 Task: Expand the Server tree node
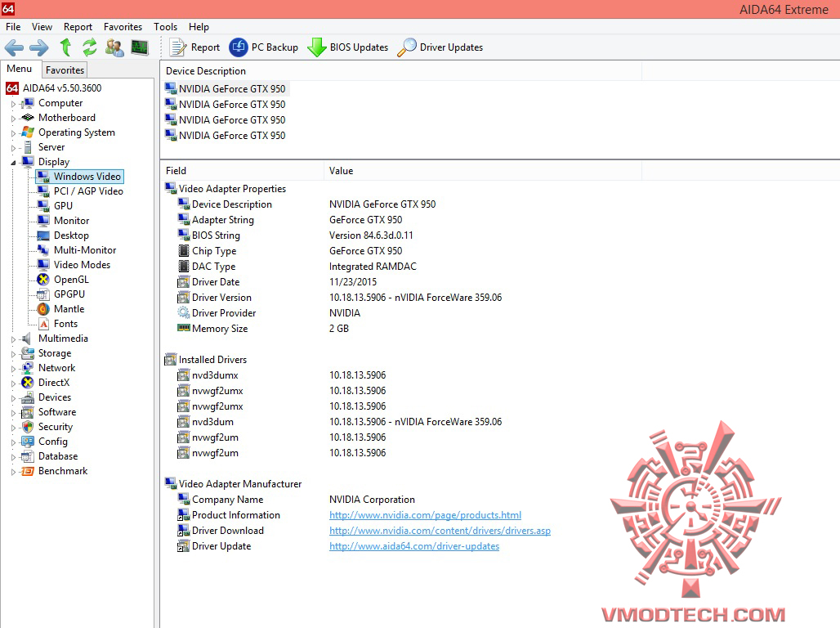click(x=13, y=147)
